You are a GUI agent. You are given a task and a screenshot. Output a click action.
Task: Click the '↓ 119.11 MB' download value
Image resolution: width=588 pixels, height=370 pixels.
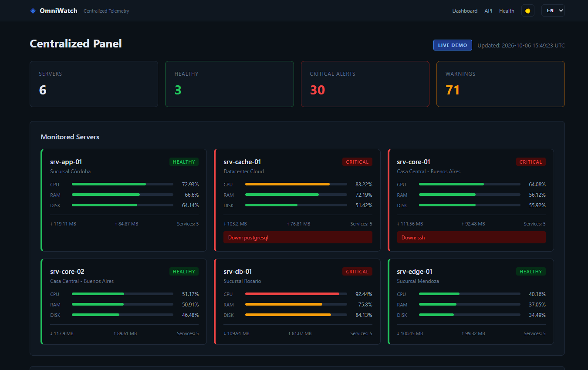coord(63,224)
